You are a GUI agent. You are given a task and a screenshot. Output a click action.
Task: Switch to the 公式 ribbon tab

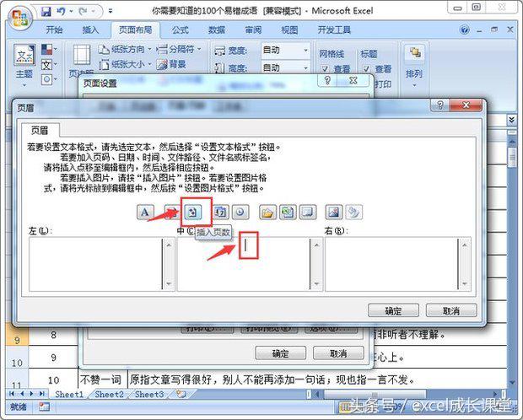coord(181,30)
